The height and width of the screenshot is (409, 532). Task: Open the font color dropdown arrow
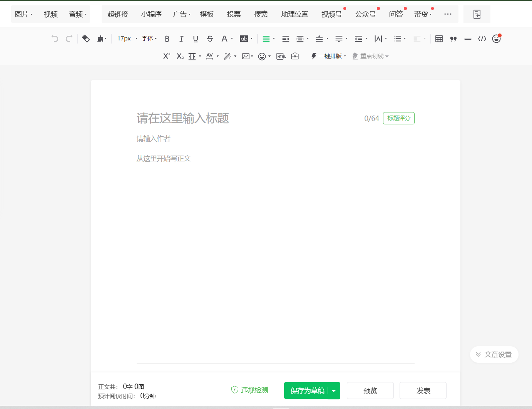tap(232, 39)
